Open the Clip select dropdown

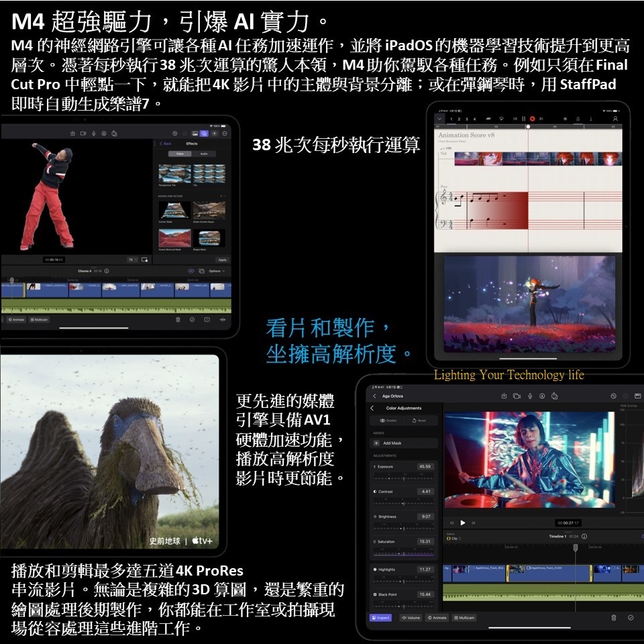454,539
